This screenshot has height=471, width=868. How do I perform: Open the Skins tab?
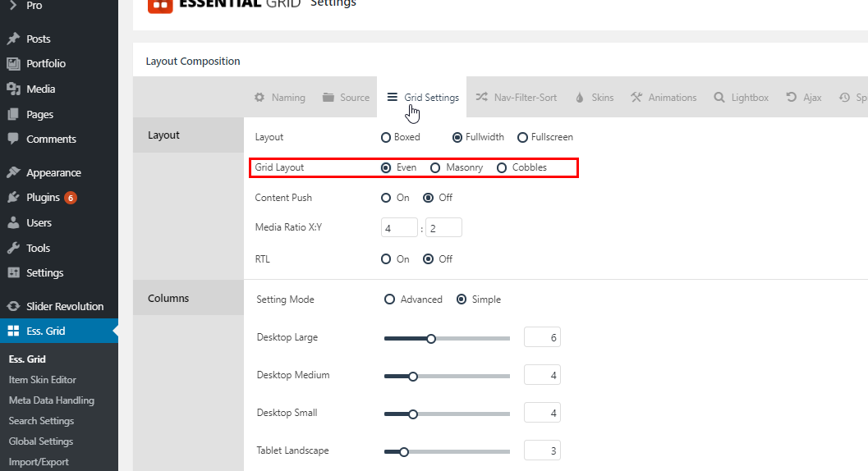point(595,98)
